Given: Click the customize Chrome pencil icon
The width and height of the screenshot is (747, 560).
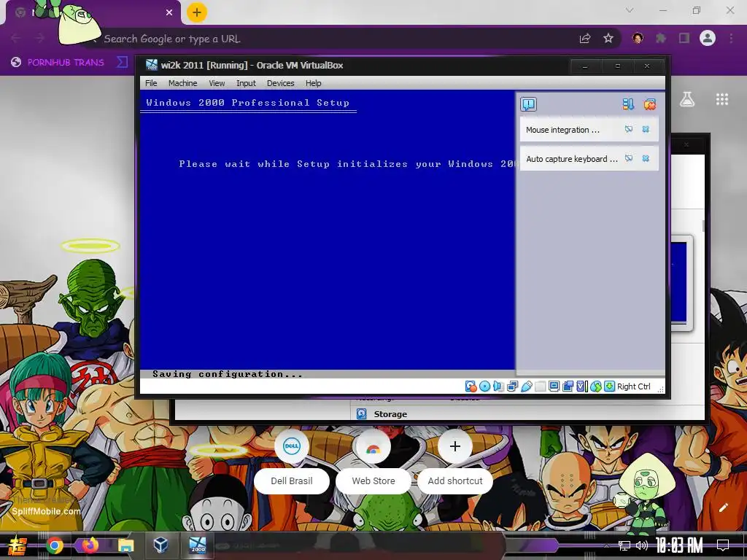Looking at the screenshot, I should pos(723,507).
